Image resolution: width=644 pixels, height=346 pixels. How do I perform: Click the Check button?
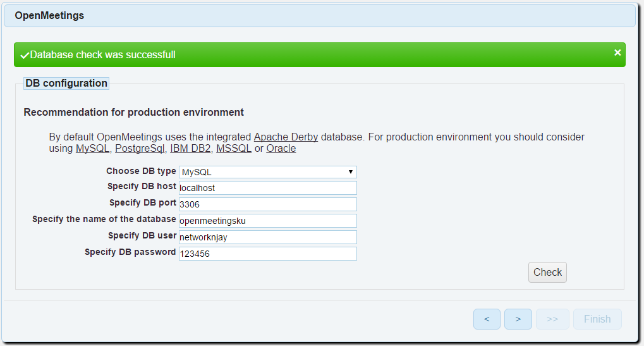(547, 273)
